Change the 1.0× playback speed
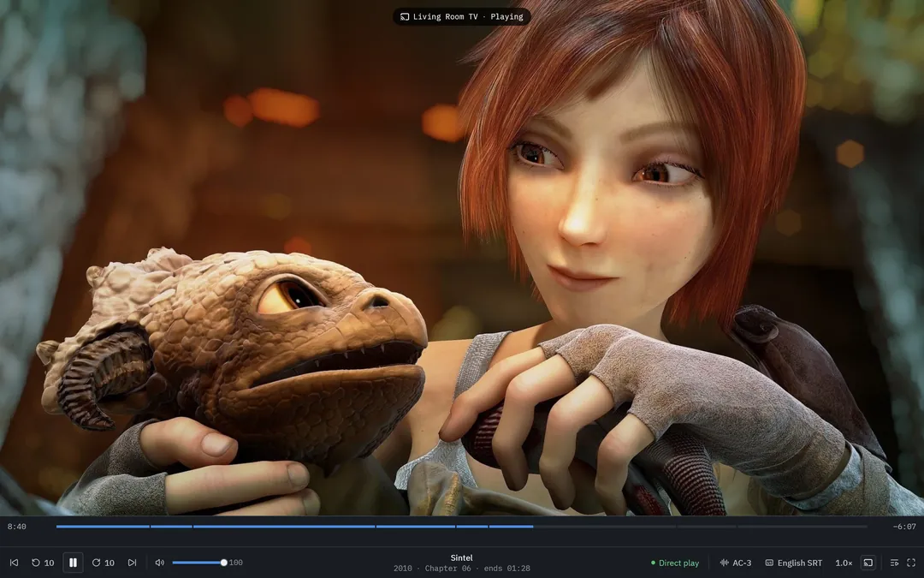The height and width of the screenshot is (578, 924). 844,563
